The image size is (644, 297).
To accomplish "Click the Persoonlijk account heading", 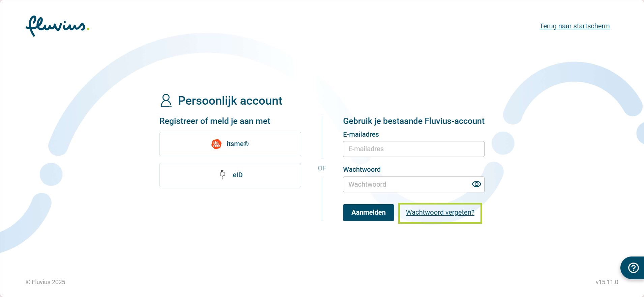I will click(230, 101).
